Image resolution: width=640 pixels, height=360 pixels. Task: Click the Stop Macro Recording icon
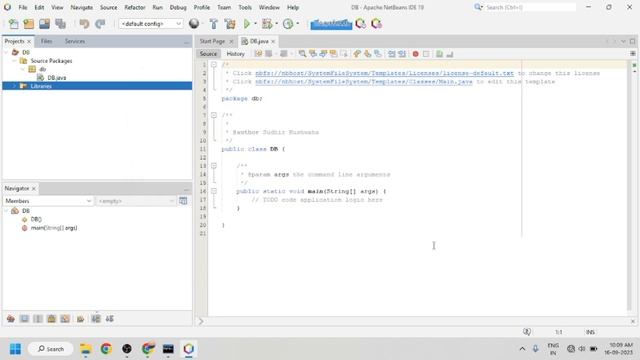(x=426, y=54)
